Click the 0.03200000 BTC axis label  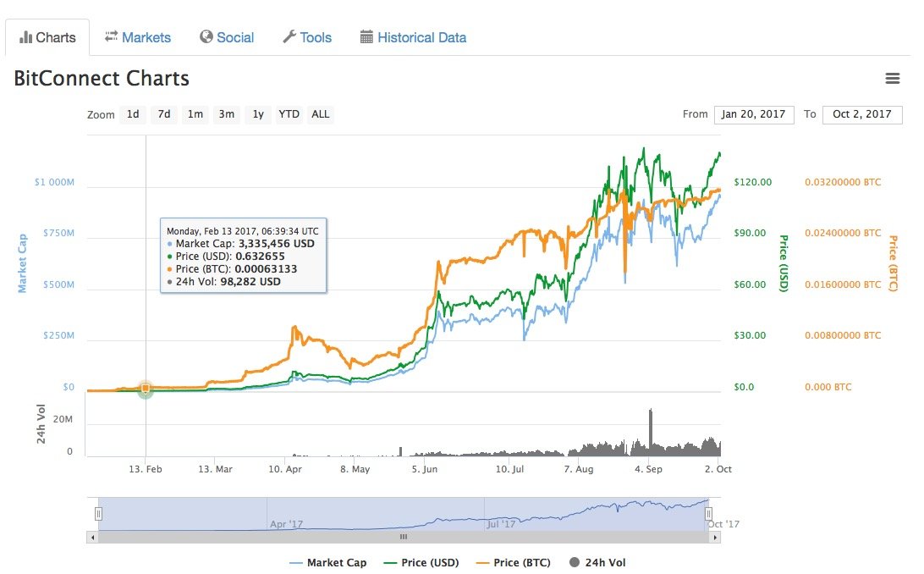coord(843,182)
